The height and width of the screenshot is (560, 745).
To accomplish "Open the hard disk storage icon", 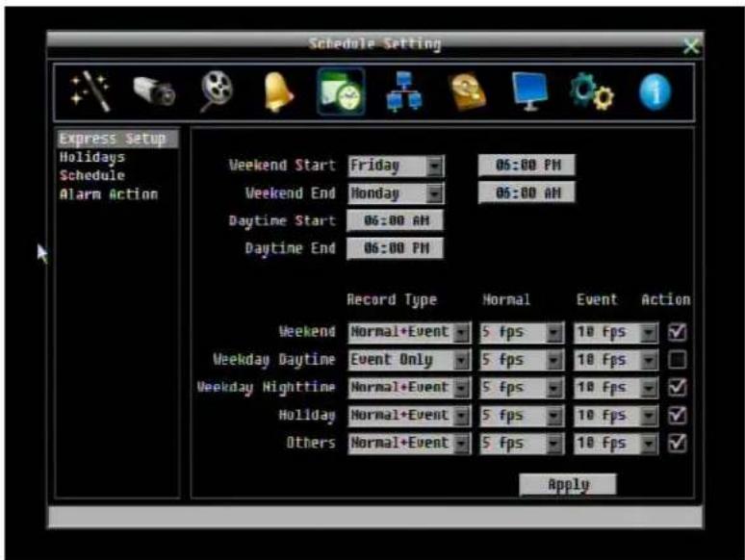I will 467,91.
